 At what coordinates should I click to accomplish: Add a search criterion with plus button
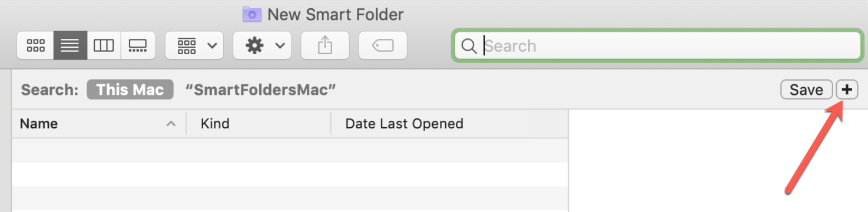(x=847, y=90)
